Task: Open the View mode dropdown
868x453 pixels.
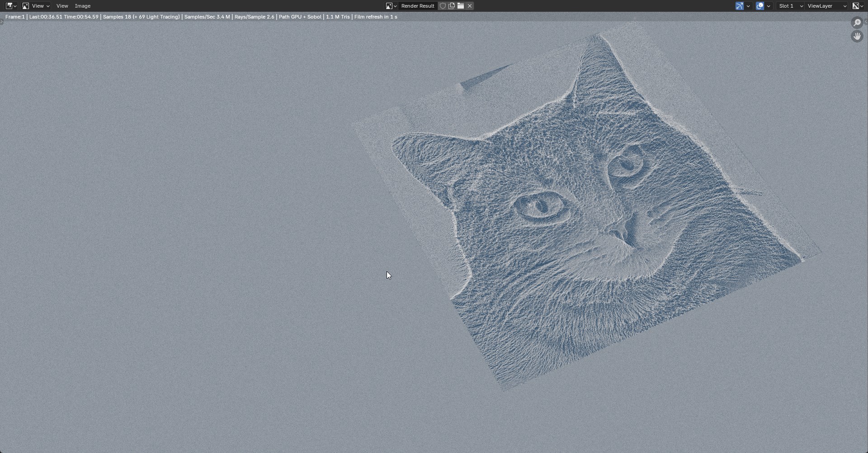Action: click(x=36, y=6)
